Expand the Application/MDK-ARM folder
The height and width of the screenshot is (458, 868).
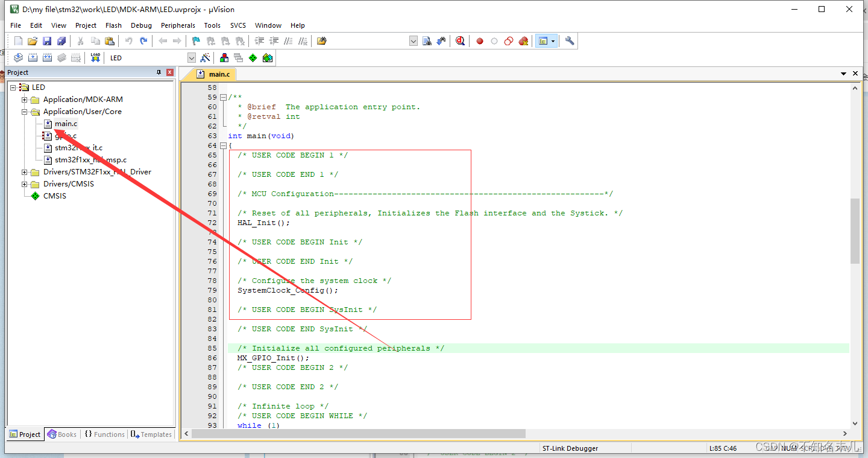point(25,100)
